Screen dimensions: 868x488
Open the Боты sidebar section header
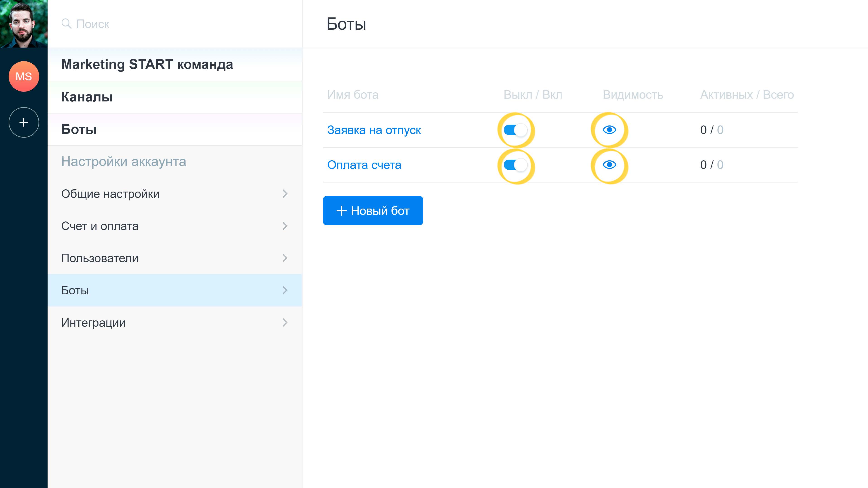pos(79,129)
